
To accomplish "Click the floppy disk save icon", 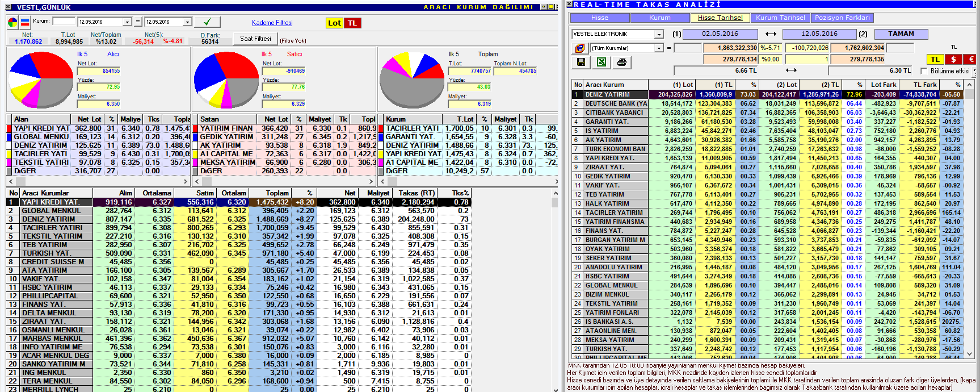I will pos(581,62).
